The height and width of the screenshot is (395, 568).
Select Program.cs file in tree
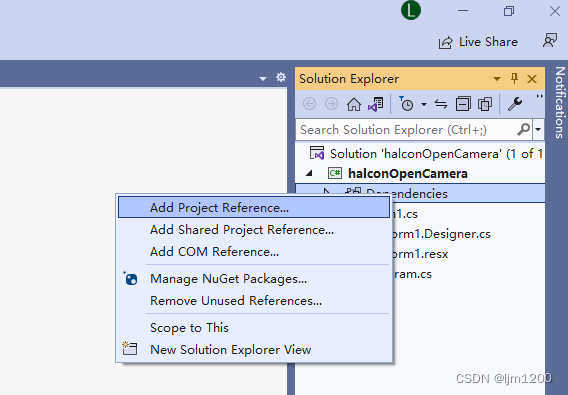tap(412, 274)
